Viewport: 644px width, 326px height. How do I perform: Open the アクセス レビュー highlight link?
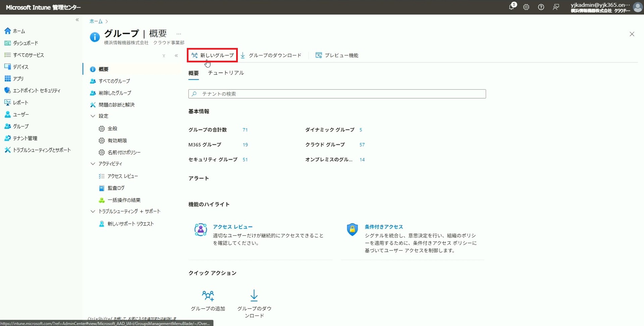(233, 227)
